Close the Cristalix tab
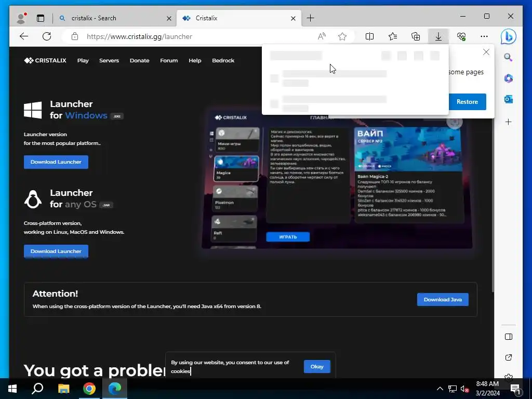 click(293, 18)
